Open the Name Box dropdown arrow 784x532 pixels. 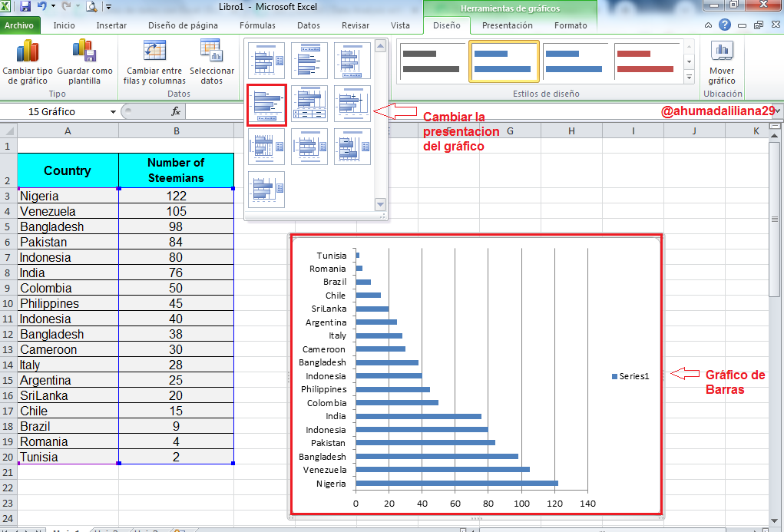(113, 111)
